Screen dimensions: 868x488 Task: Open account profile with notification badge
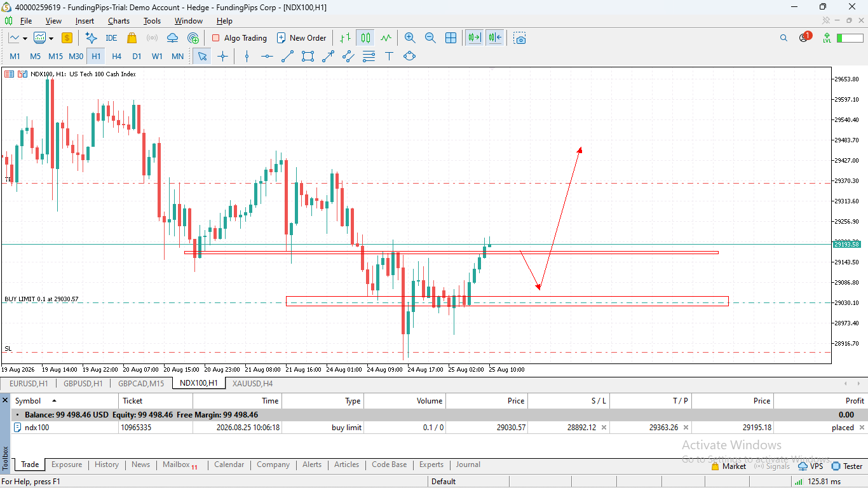tap(804, 37)
